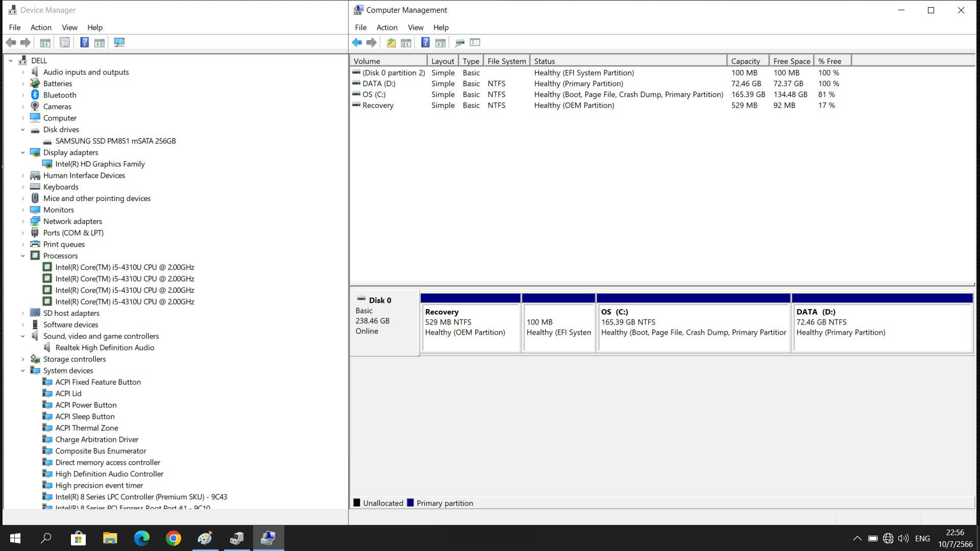Viewport: 980px width, 551px height.
Task: Open Computer Management View menu
Action: click(415, 28)
